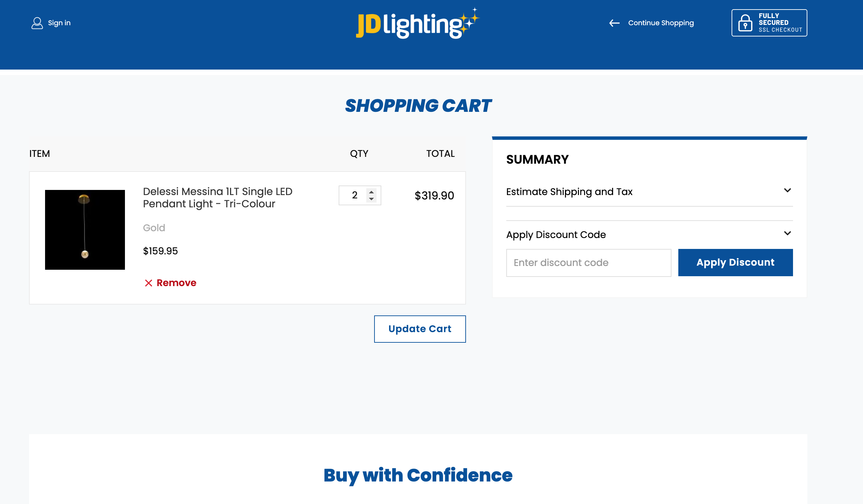This screenshot has width=863, height=504.
Task: Click the Continue Shopping link
Action: [661, 23]
